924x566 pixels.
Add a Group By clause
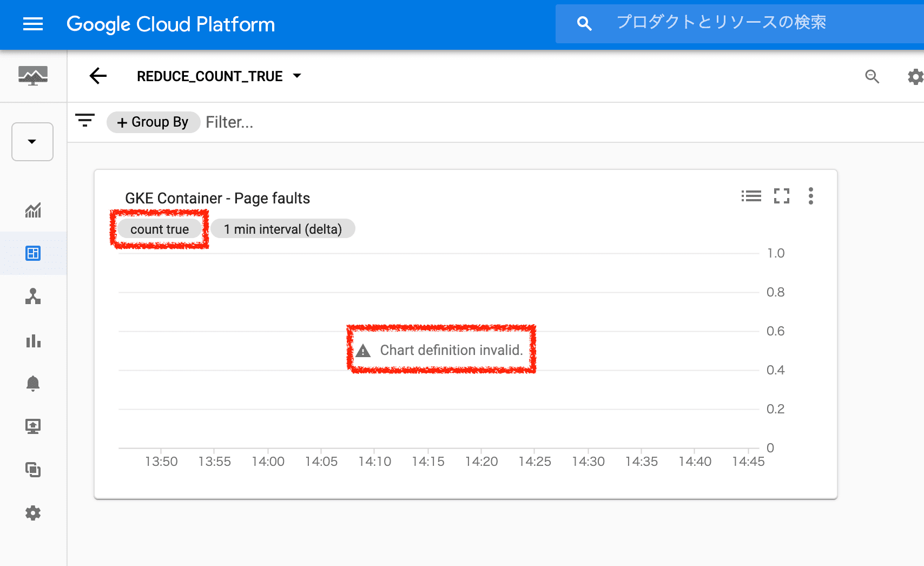coord(153,122)
